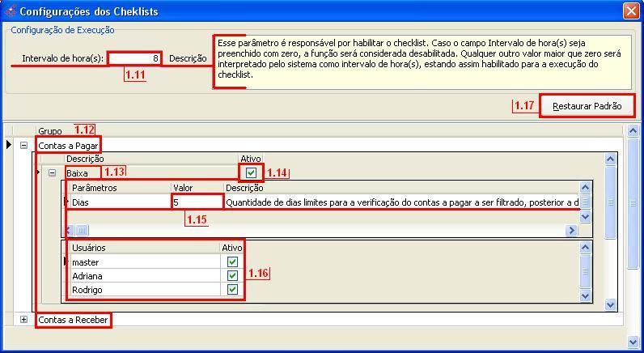Viewport: 644px width, 353px height.
Task: Click the row indicator arrow beside Contas a Pagar
Action: [x=9, y=145]
